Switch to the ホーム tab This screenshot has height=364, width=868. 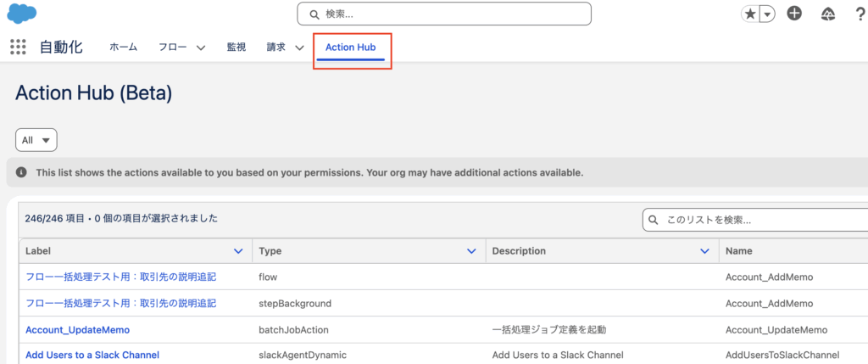[x=123, y=48]
